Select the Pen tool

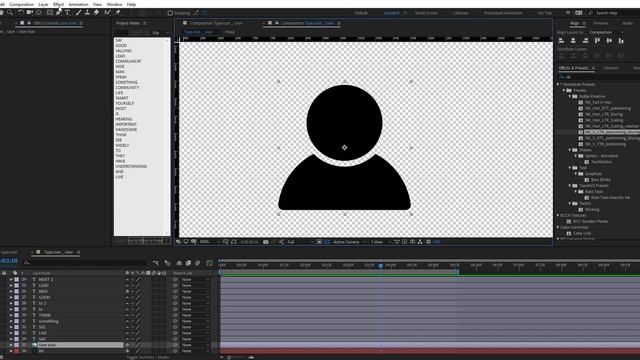coord(59,13)
